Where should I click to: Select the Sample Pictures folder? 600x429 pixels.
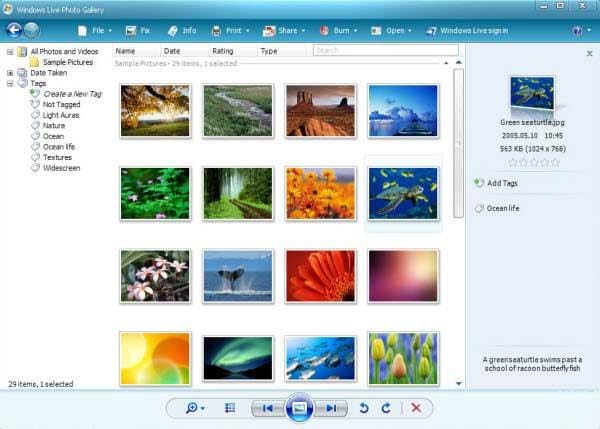click(x=62, y=62)
